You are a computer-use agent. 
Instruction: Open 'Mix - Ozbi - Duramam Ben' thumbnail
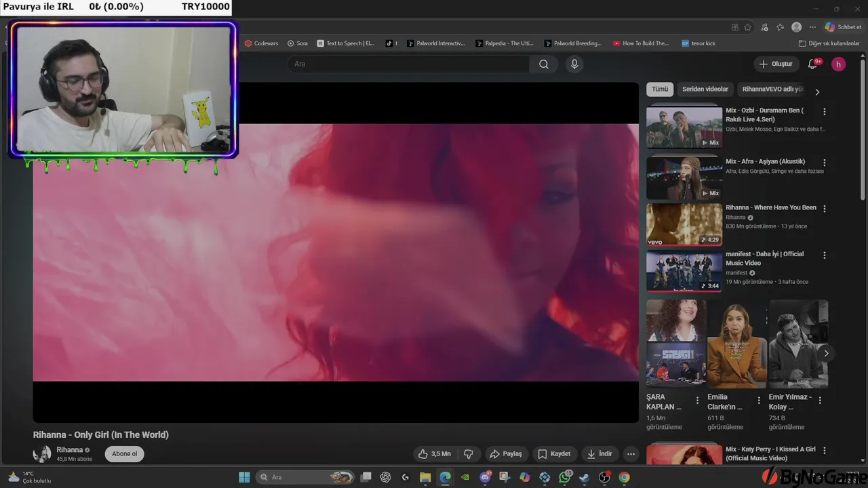(x=684, y=127)
